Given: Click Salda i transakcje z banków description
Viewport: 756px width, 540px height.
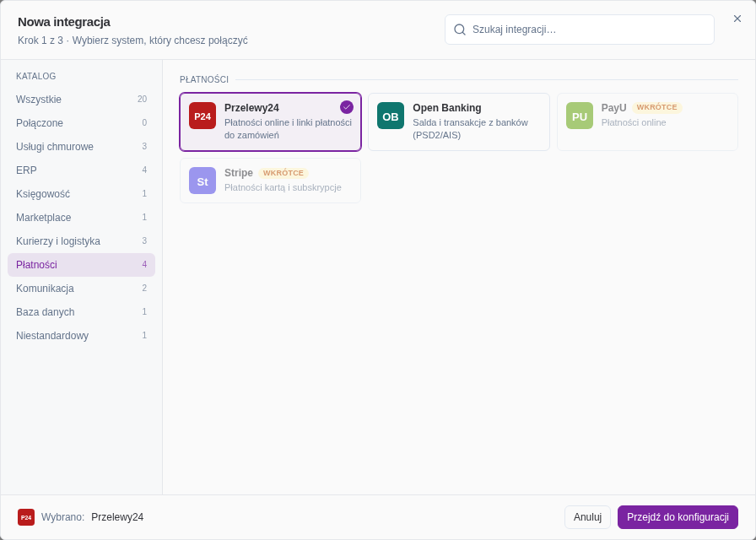Looking at the screenshot, I should point(471,129).
